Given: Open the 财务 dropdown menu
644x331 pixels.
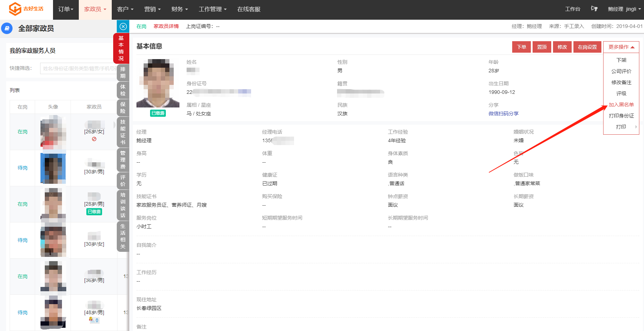Looking at the screenshot, I should tap(179, 9).
